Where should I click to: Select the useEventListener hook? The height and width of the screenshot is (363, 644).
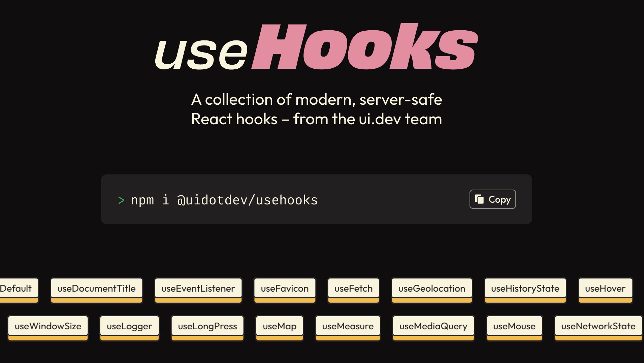198,289
